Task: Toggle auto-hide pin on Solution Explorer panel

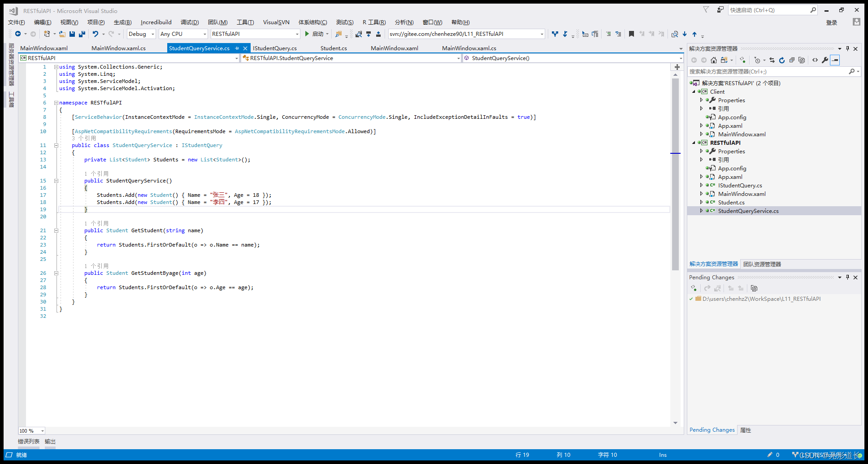Action: 847,48
